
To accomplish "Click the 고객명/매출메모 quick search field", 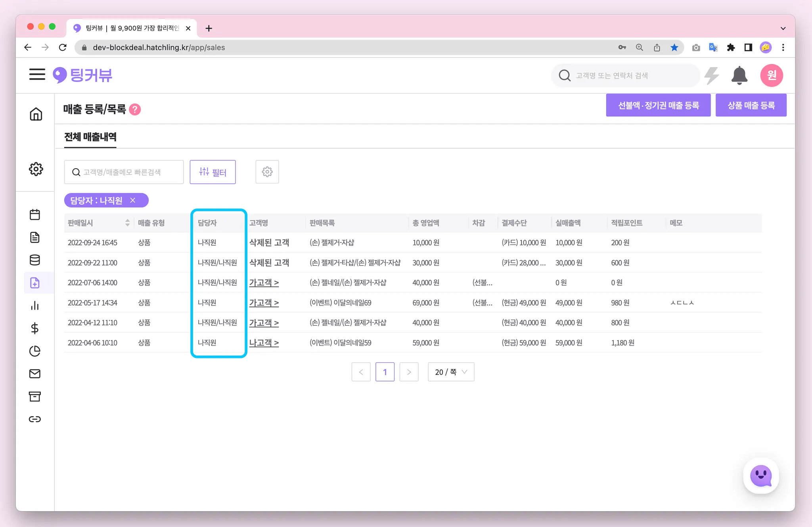I will click(x=124, y=172).
